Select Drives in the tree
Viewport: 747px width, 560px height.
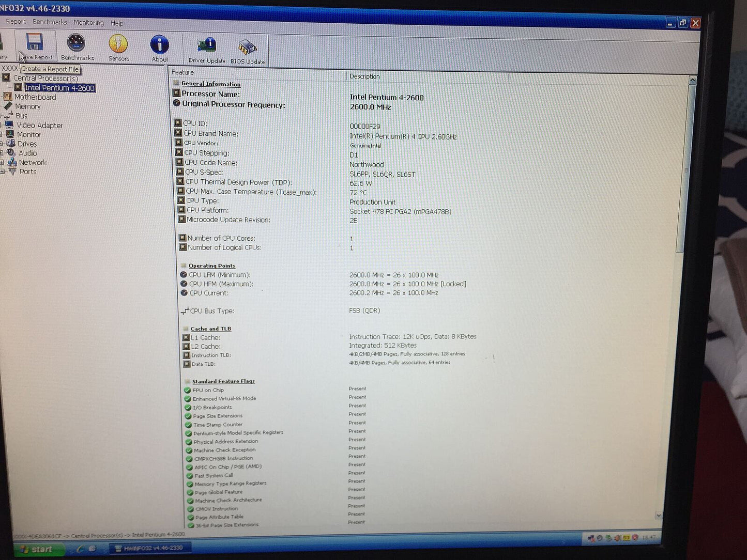tap(27, 144)
